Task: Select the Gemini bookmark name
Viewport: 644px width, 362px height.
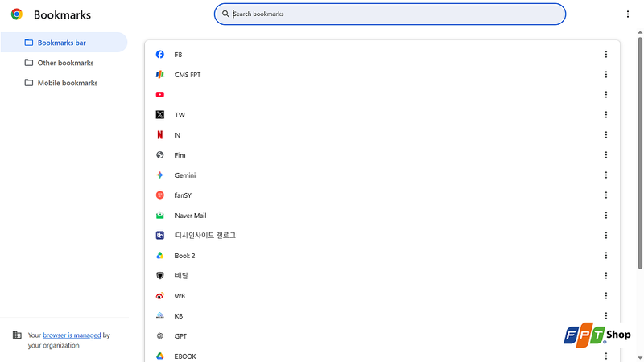Action: click(x=185, y=175)
